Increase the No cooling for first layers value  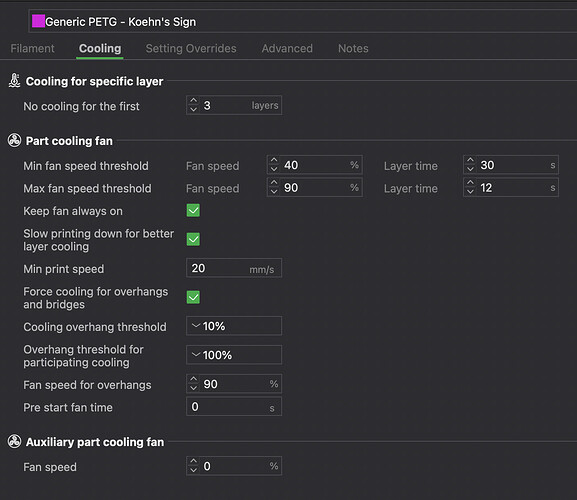coord(193,101)
